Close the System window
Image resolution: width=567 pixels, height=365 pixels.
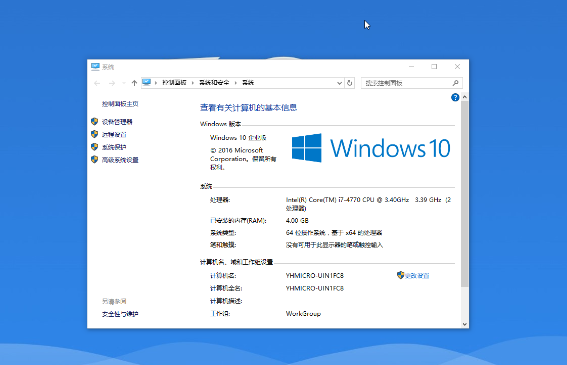click(457, 67)
